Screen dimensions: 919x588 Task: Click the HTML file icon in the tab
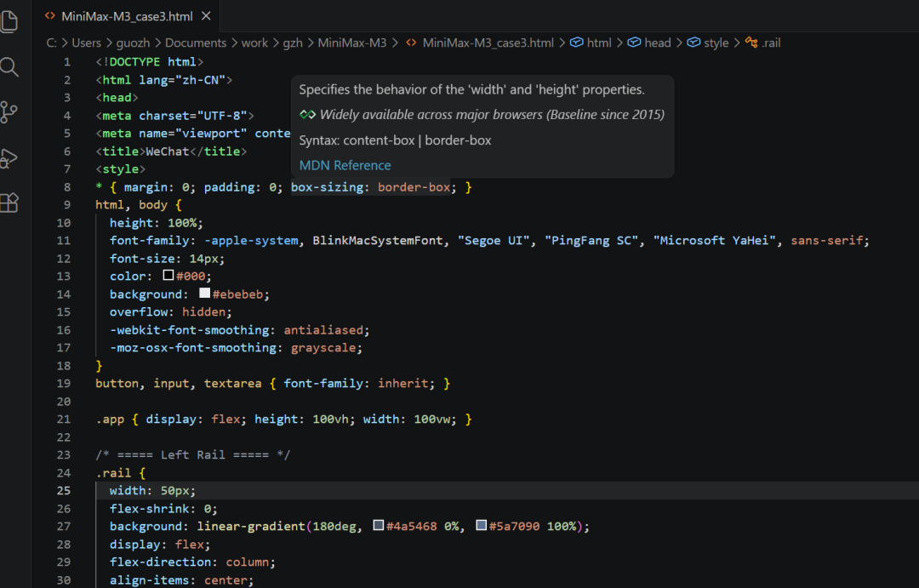50,16
